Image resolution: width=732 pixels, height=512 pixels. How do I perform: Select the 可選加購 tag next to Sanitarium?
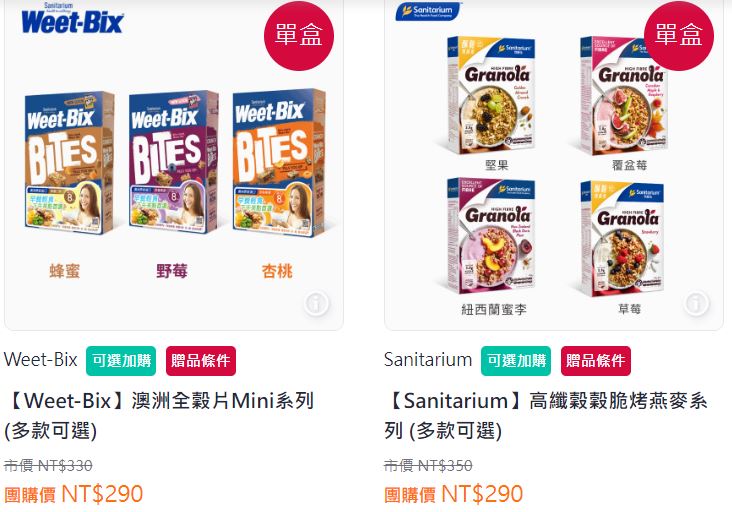tap(516, 361)
